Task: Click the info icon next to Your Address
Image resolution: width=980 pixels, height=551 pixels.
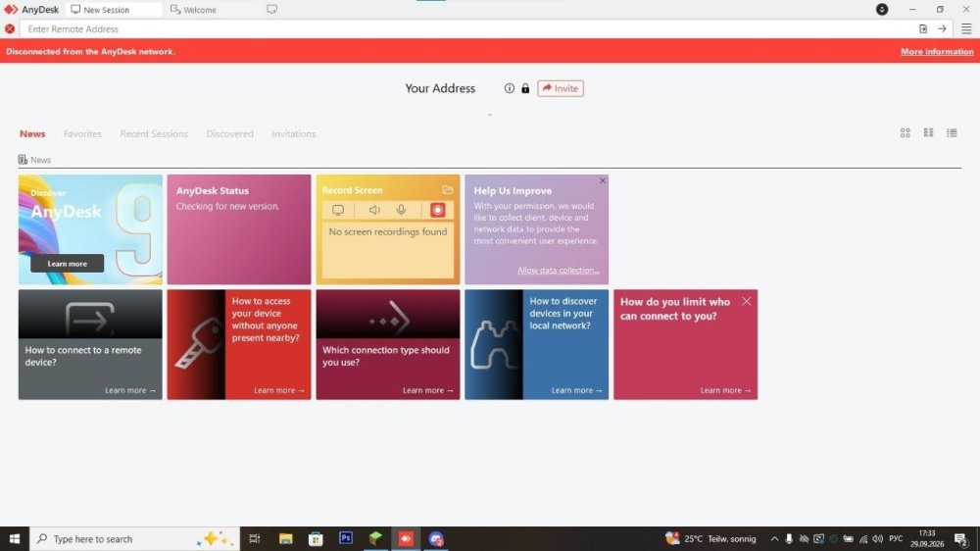Action: tap(510, 88)
